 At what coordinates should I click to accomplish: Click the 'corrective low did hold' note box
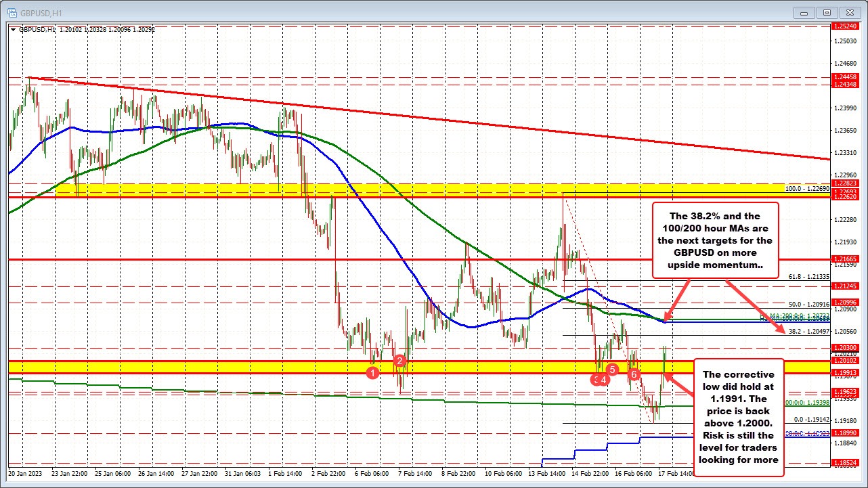click(739, 416)
